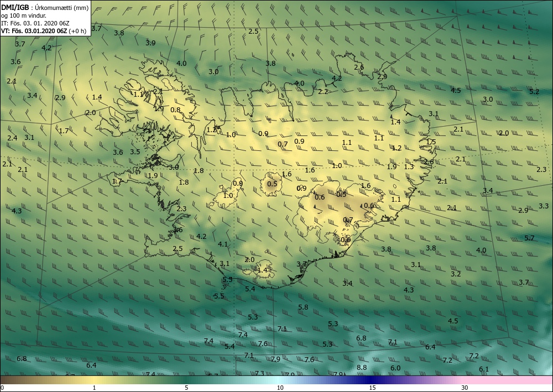This screenshot has width=553, height=392.
Task: Click the 10 label on the color scale
Action: [280, 388]
